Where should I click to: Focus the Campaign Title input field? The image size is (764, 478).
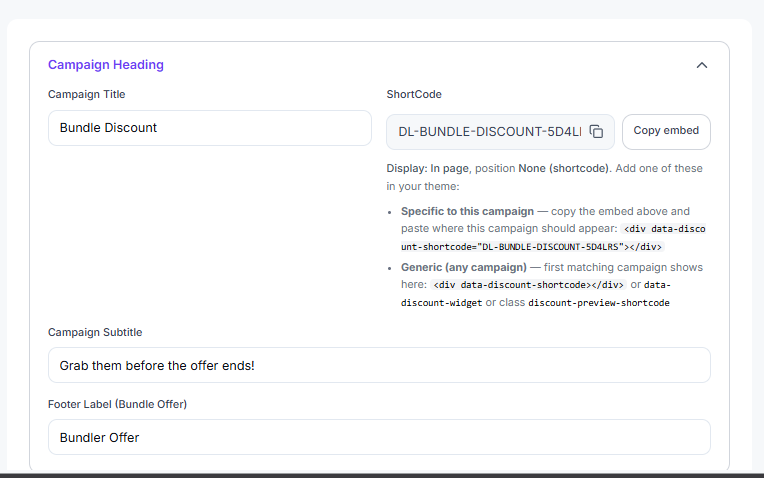pos(210,128)
